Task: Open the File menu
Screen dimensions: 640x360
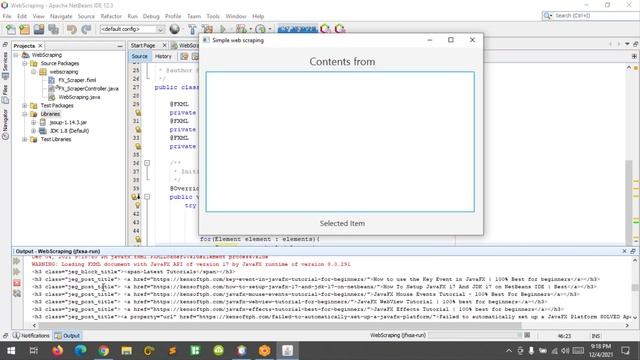Action: [x=7, y=16]
